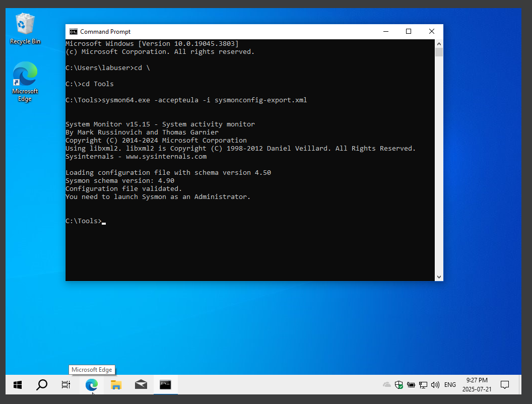Open the OneDrive cloud tray icon
Viewport: 532px width, 404px height.
coord(386,385)
